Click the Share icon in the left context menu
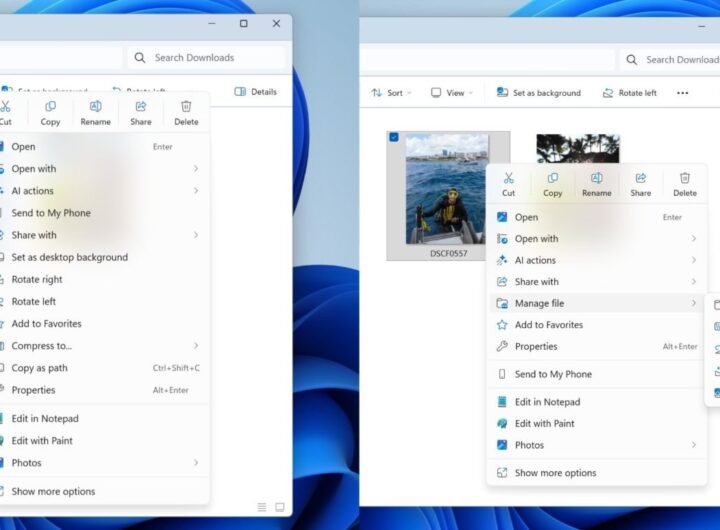Viewport: 720px width, 530px height. [141, 112]
